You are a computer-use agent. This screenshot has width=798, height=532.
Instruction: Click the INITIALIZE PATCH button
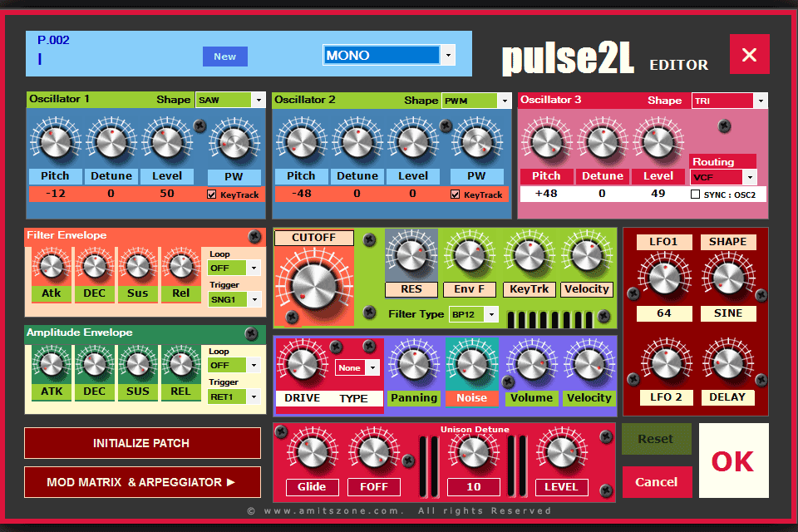[141, 444]
